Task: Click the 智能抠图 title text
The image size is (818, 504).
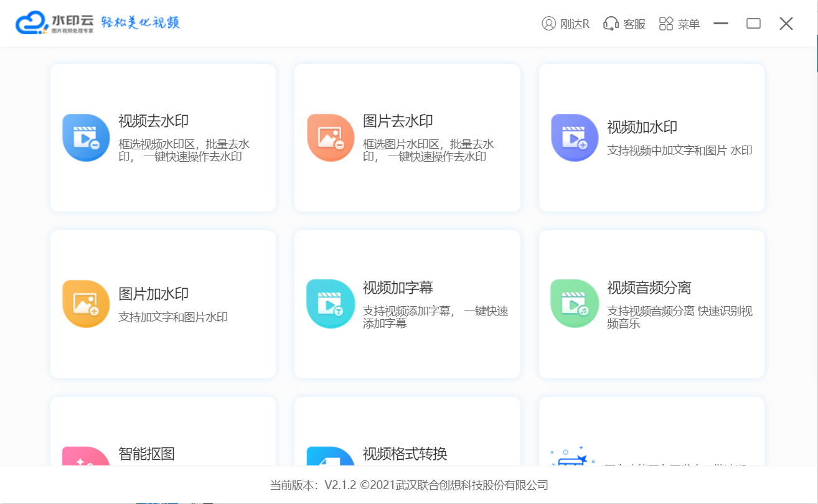Action: point(146,454)
